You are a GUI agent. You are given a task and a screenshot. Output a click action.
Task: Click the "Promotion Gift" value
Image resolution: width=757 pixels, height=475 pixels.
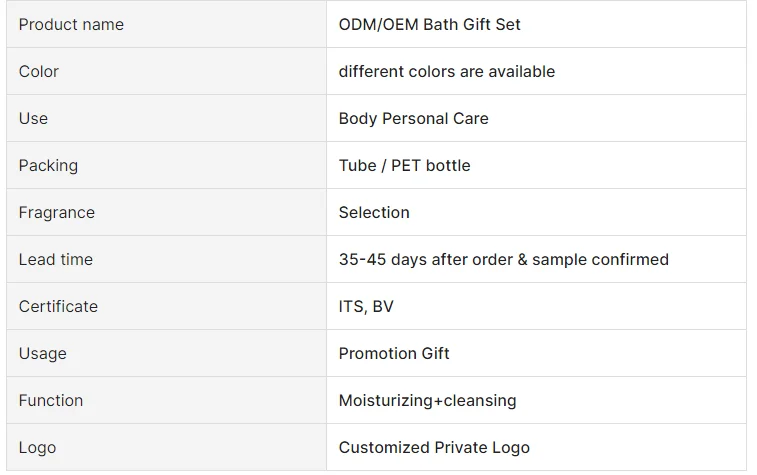[x=394, y=353]
